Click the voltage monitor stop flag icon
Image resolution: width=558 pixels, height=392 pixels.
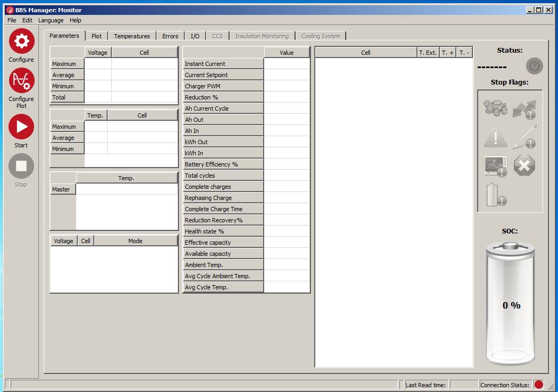[494, 165]
